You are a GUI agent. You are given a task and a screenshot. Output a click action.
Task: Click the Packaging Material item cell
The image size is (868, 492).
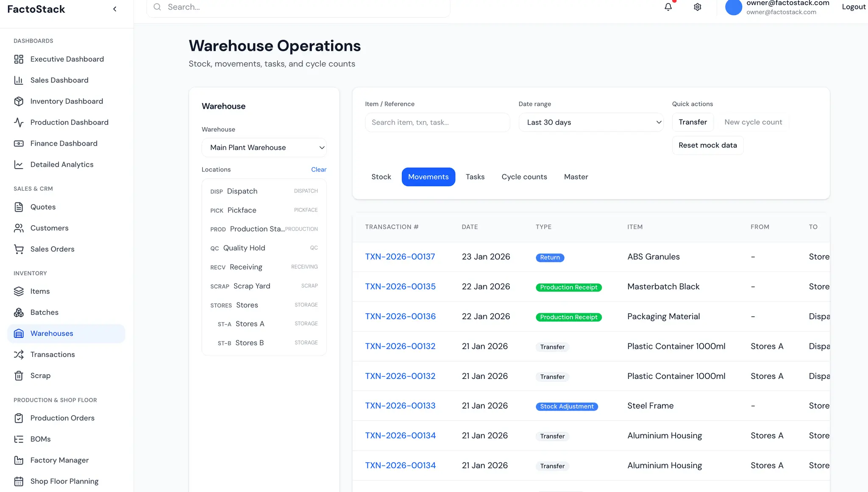[x=664, y=316]
